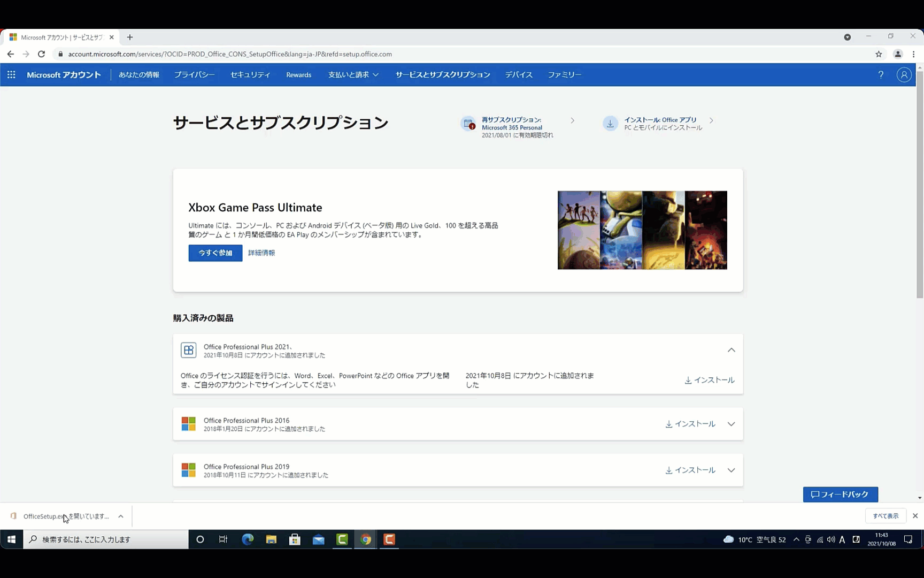Install Office Professional Plus 2021

[x=710, y=380]
